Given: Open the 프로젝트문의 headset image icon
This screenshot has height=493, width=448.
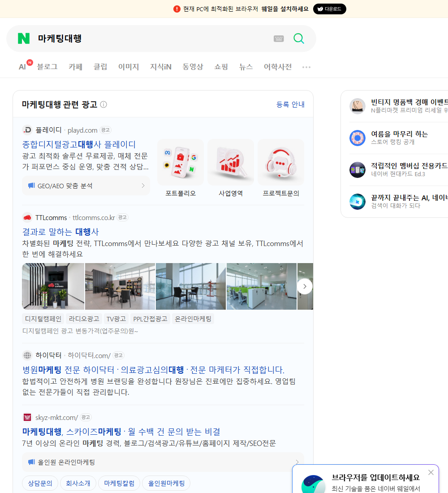Looking at the screenshot, I should click(281, 162).
